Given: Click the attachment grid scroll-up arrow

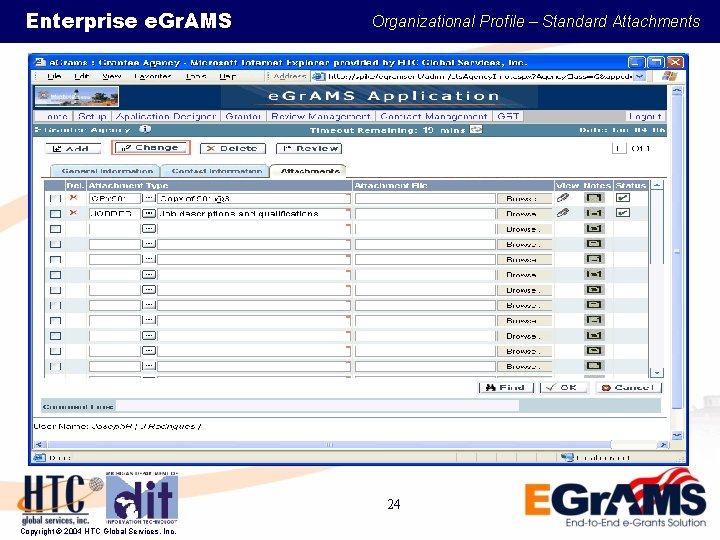Looking at the screenshot, I should [657, 185].
